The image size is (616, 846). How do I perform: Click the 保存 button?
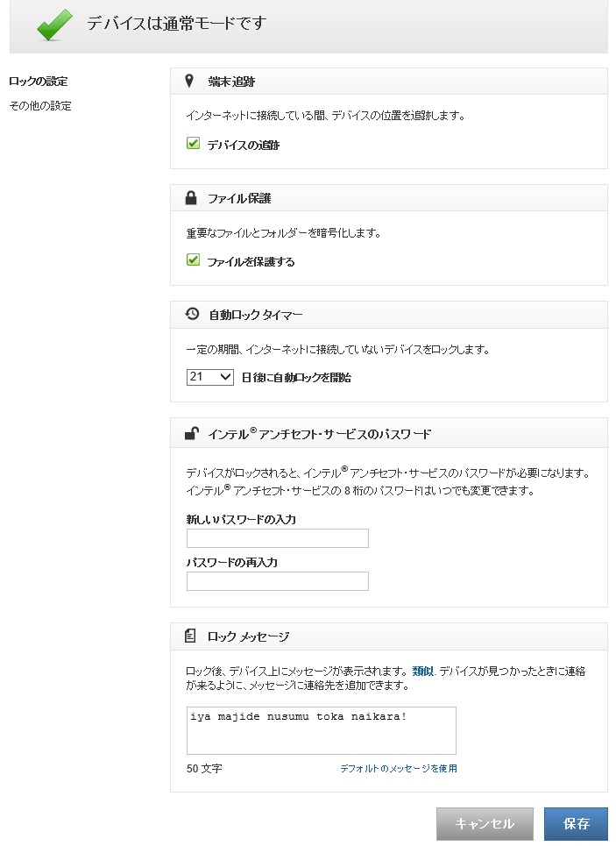(576, 824)
